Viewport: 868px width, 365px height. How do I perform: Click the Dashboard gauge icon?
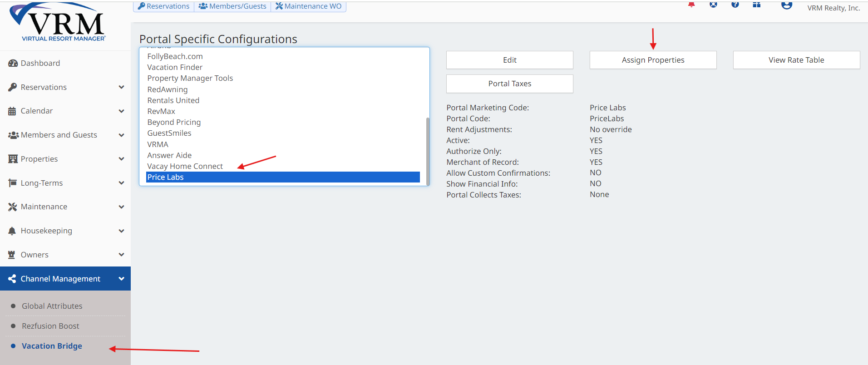click(x=13, y=63)
